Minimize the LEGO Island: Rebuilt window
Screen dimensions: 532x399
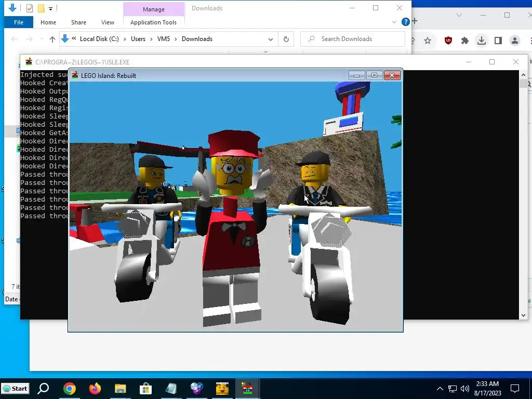[x=356, y=75]
